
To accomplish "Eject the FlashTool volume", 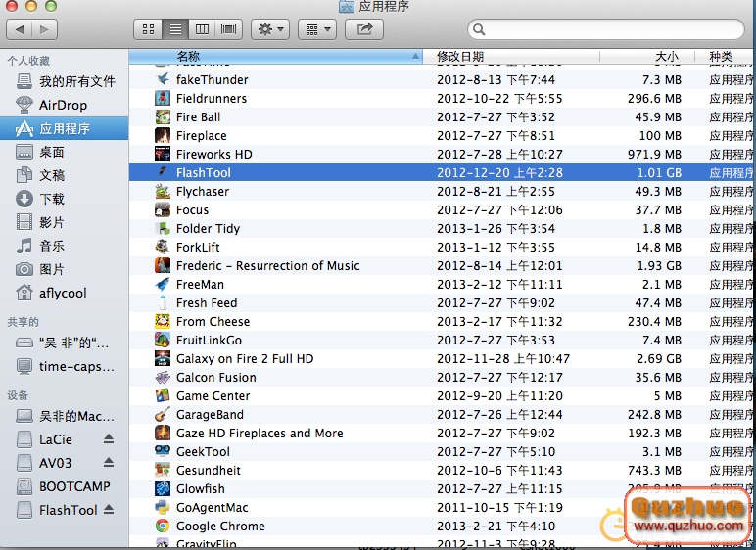I will pyautogui.click(x=109, y=509).
